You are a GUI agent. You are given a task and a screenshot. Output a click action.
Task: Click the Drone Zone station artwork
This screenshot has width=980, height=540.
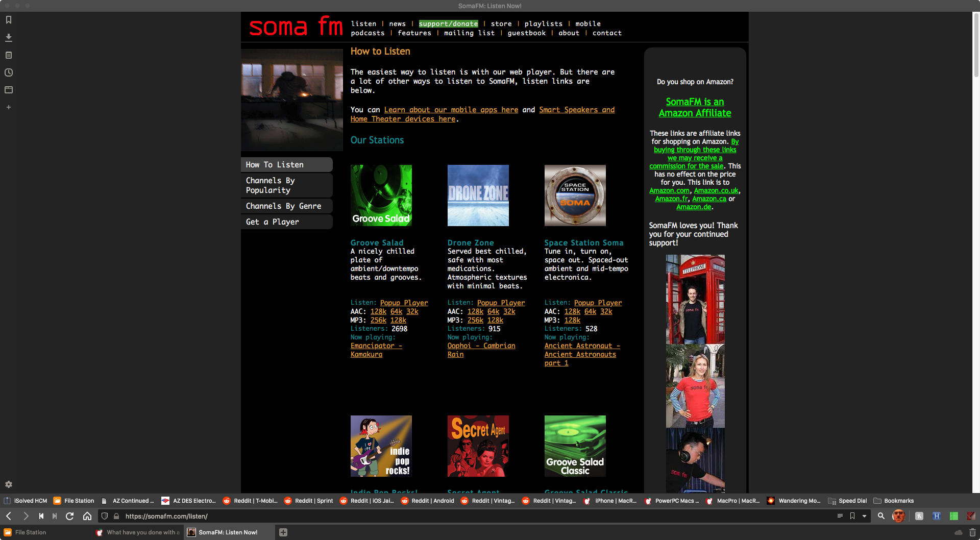tap(478, 195)
